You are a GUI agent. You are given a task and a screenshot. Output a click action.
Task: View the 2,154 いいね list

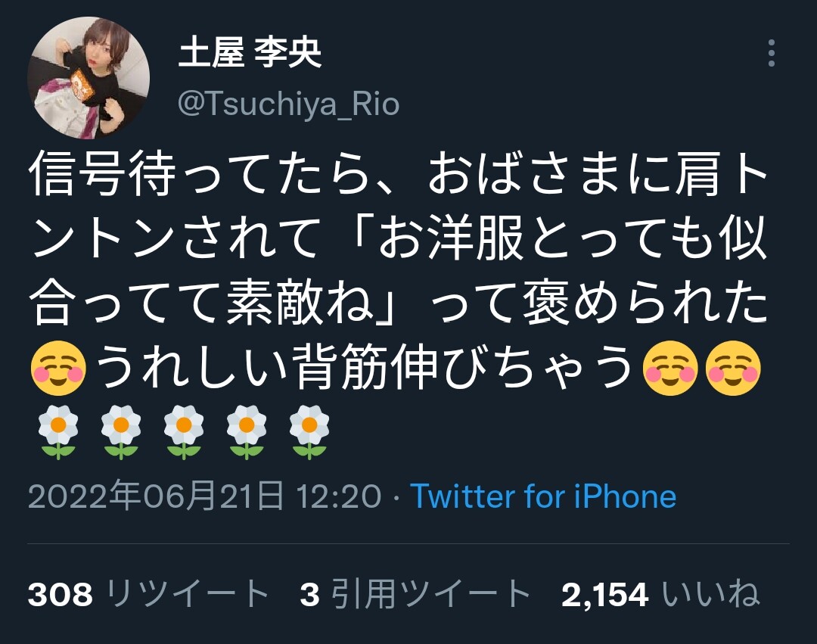coord(660,594)
